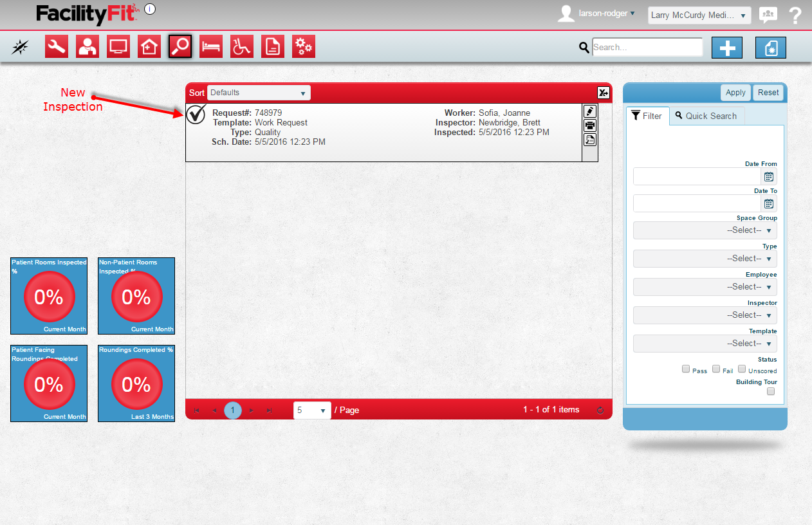
Task: Expand the Space Group dropdown
Action: pos(705,230)
